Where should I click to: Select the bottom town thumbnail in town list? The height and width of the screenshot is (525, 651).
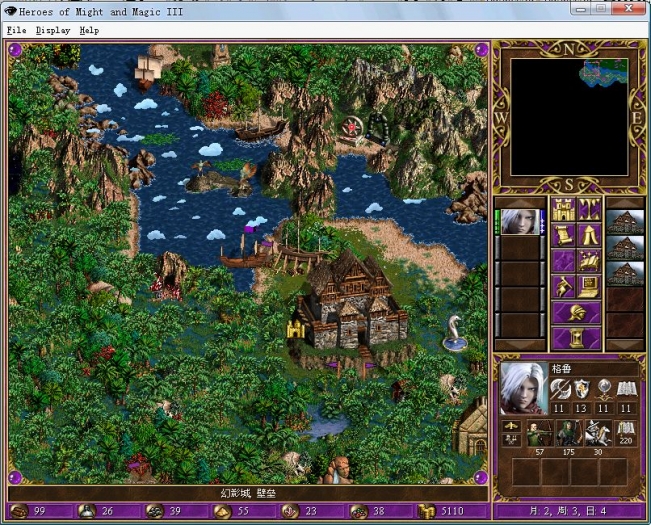coord(625,273)
